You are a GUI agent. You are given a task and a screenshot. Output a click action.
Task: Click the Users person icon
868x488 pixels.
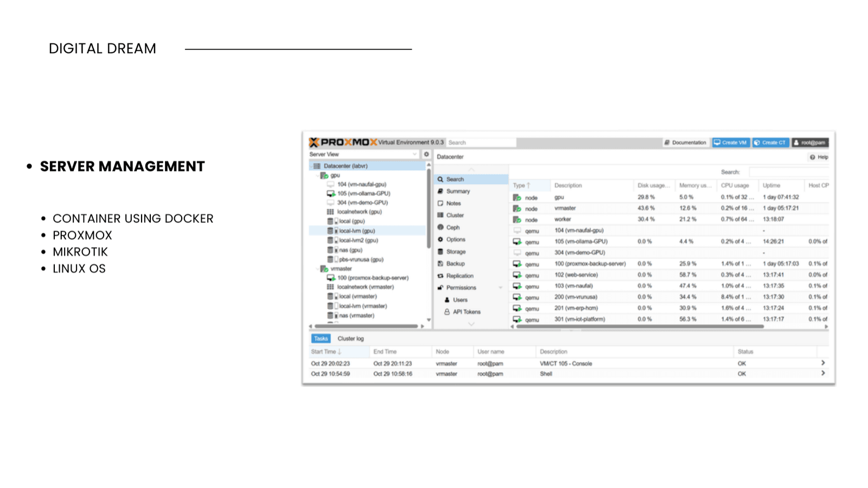[x=447, y=300]
